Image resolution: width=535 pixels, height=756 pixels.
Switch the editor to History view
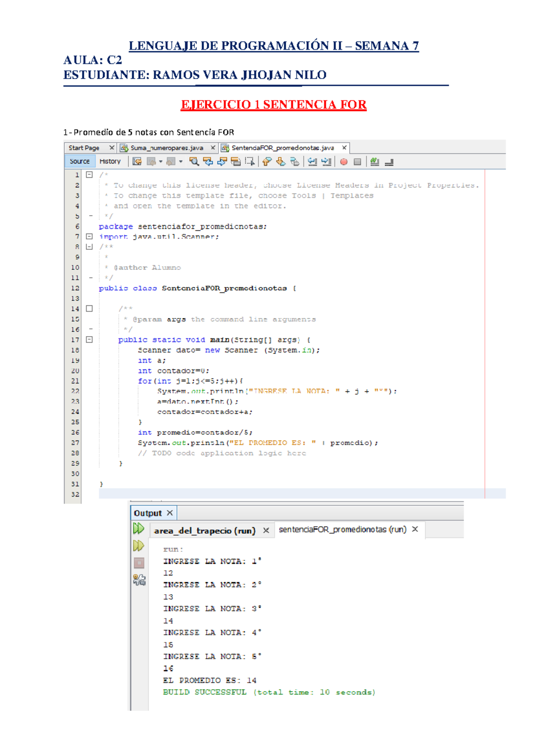pos(110,161)
